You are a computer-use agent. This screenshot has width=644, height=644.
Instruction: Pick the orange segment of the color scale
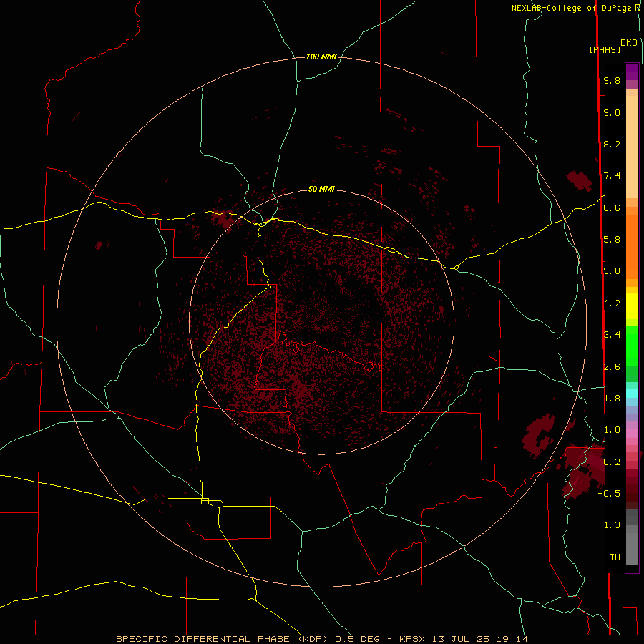632,248
